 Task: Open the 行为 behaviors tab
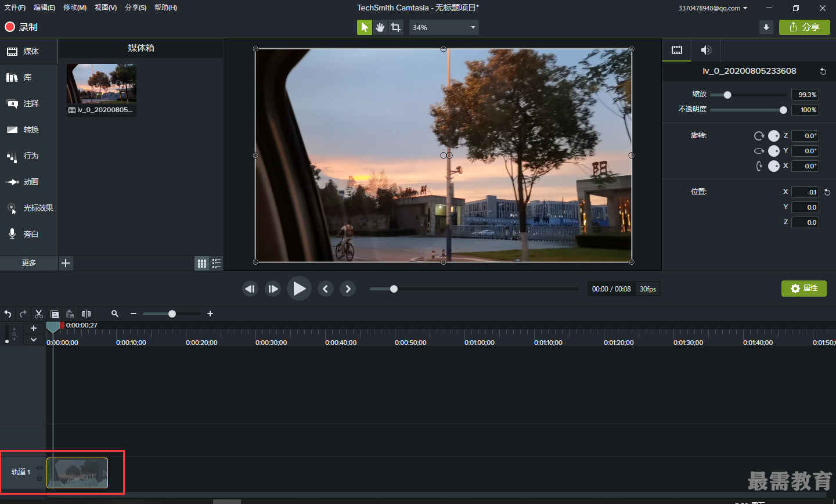(29, 156)
